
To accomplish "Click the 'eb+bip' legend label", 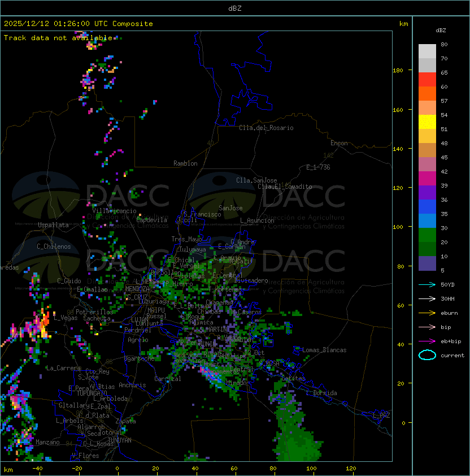I will 451,341.
